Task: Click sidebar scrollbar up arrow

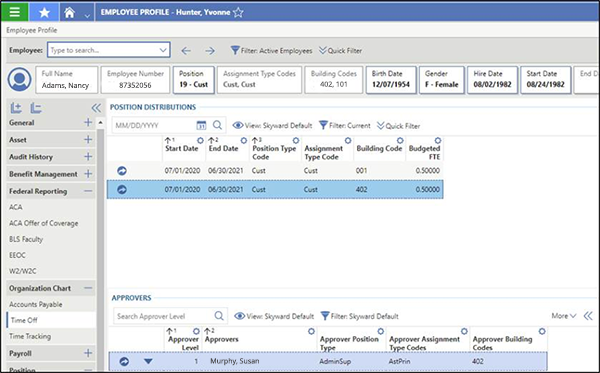Action: [x=100, y=123]
